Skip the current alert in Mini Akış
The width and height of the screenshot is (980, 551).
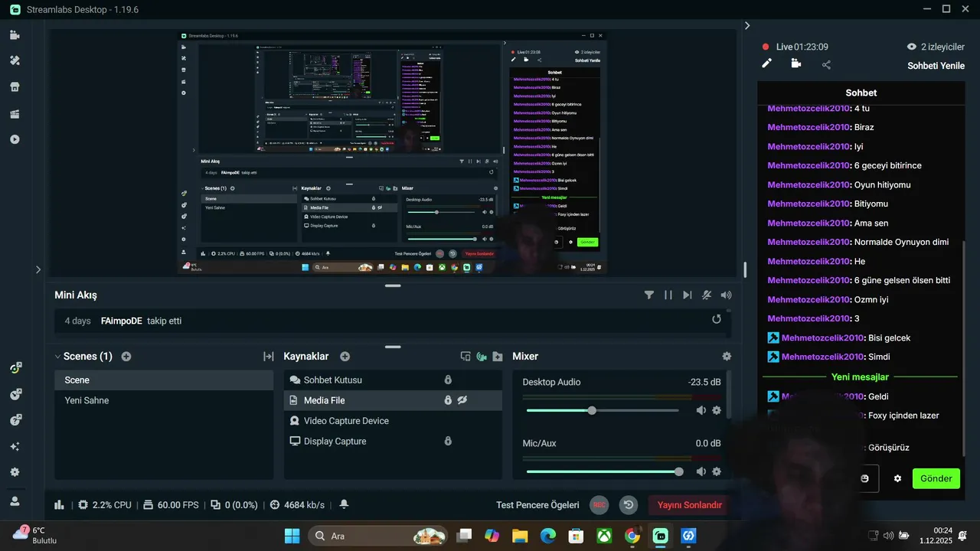click(x=687, y=295)
